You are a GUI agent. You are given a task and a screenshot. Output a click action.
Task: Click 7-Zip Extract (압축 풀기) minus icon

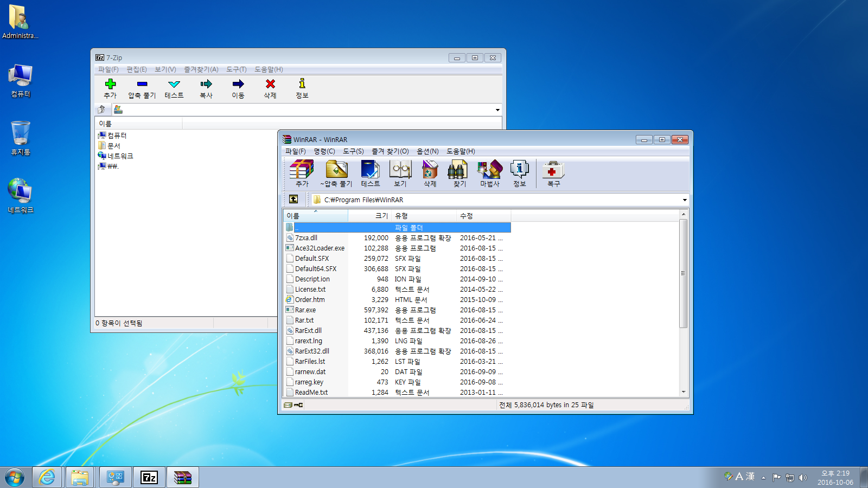point(142,88)
